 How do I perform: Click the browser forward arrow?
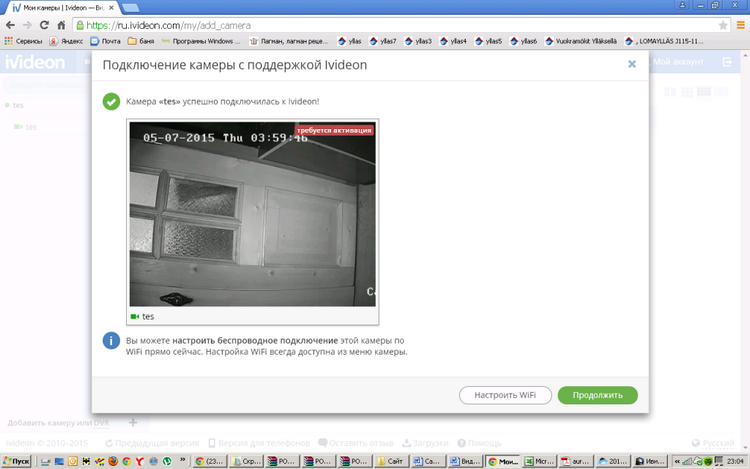[27, 25]
